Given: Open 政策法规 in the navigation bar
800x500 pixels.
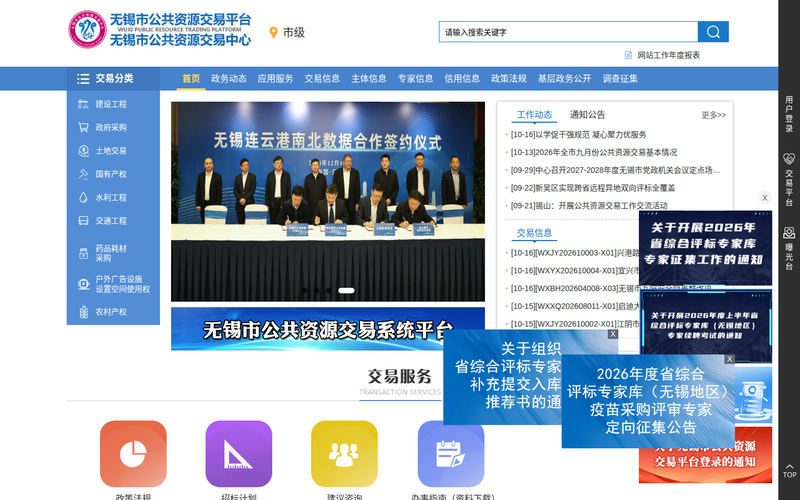Looking at the screenshot, I should (509, 79).
